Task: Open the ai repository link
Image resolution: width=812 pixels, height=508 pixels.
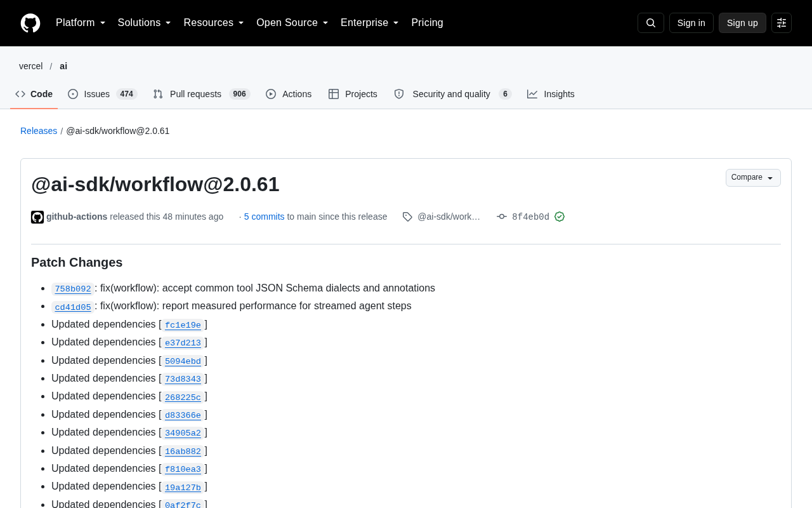Action: tap(63, 66)
